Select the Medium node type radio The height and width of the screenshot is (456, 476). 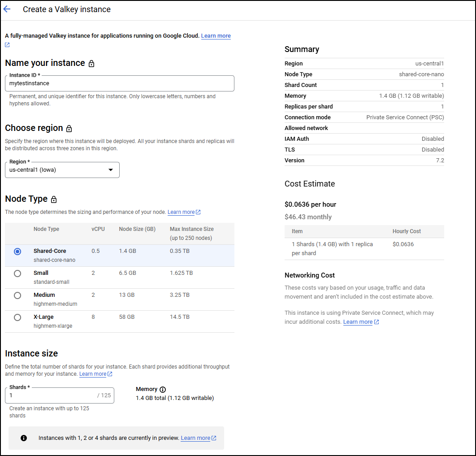(17, 295)
